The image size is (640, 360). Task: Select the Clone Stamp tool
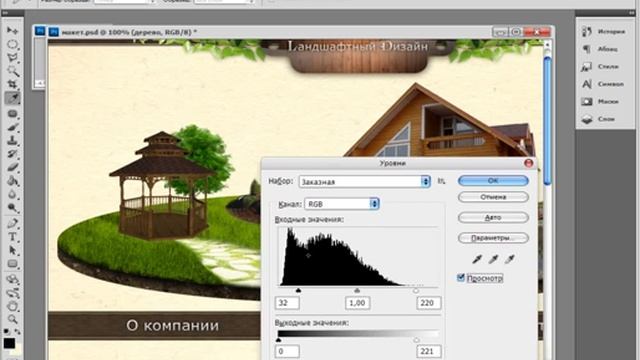[12, 140]
